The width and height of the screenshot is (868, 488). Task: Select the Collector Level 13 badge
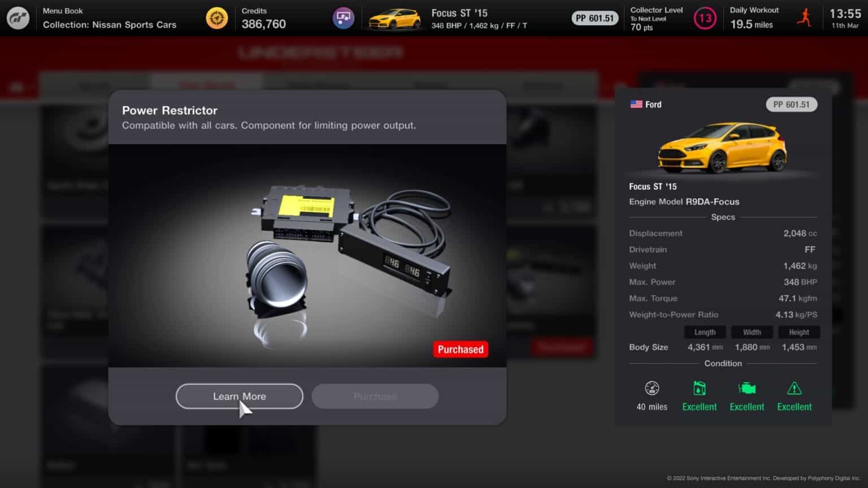click(705, 18)
